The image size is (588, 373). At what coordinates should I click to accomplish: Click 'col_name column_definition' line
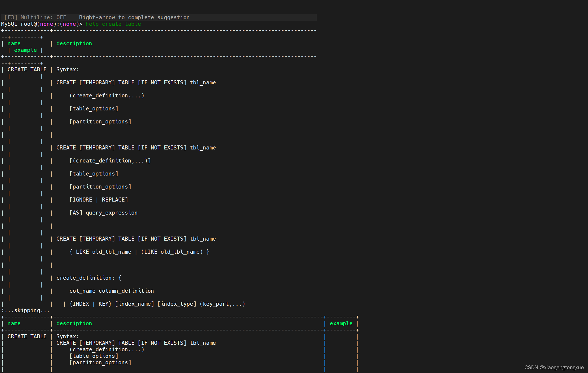pos(111,291)
